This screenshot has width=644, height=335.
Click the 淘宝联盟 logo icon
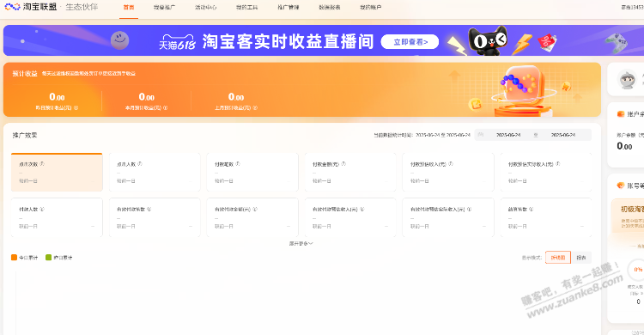click(12, 7)
